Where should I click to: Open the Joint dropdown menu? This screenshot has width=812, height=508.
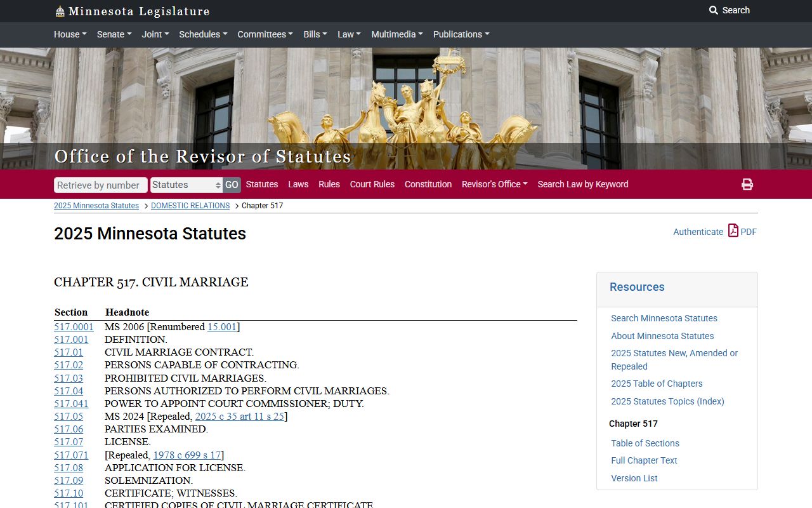click(155, 34)
